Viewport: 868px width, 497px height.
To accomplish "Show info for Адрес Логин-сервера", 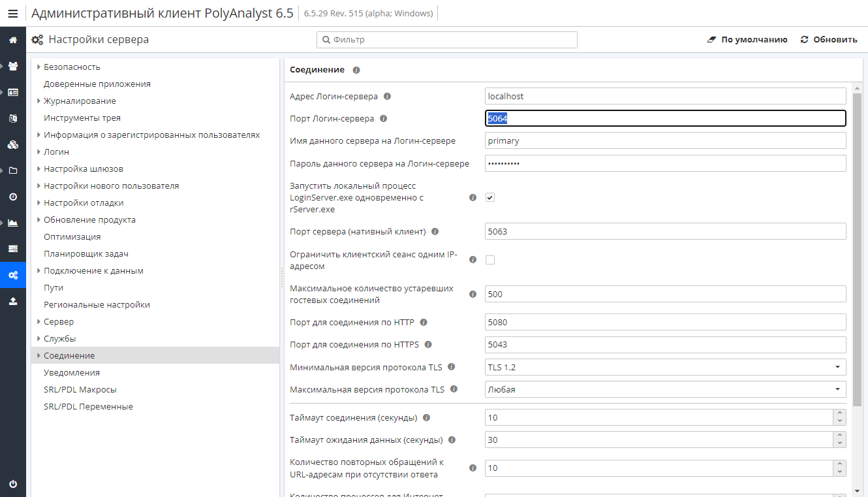I will 387,97.
